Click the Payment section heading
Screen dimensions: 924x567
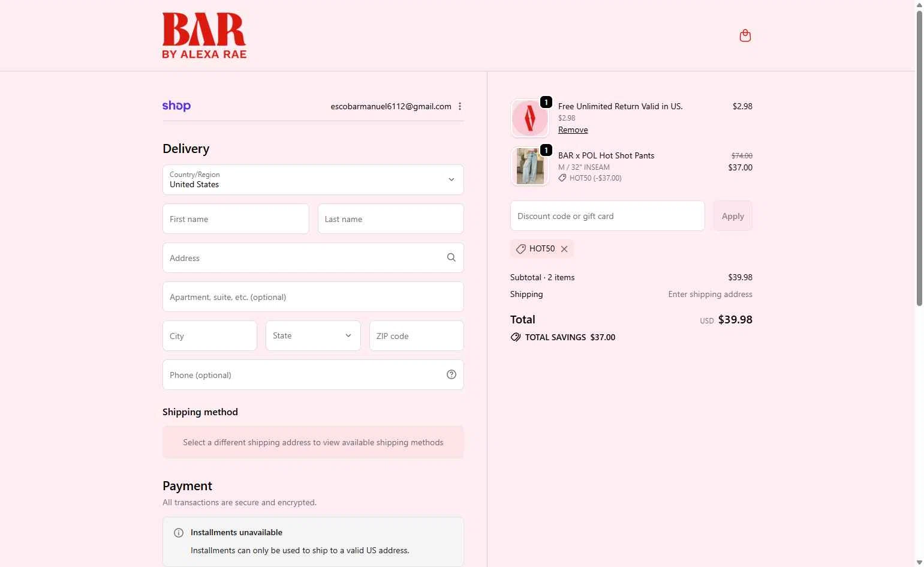tap(187, 486)
